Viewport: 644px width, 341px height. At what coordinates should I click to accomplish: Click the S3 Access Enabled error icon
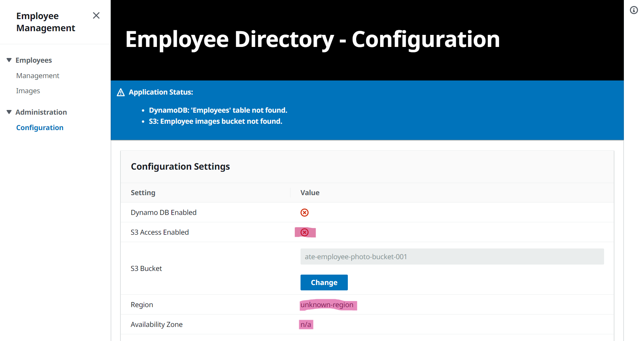tap(305, 232)
